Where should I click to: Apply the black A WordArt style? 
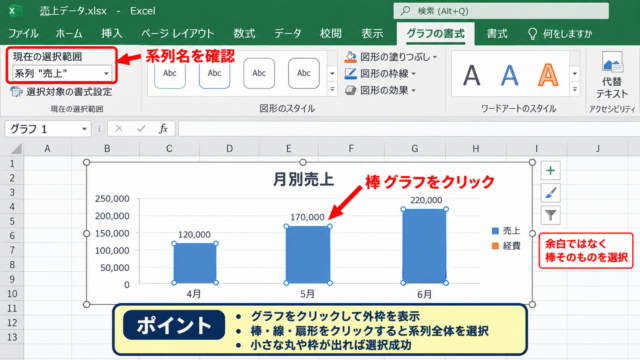point(471,76)
